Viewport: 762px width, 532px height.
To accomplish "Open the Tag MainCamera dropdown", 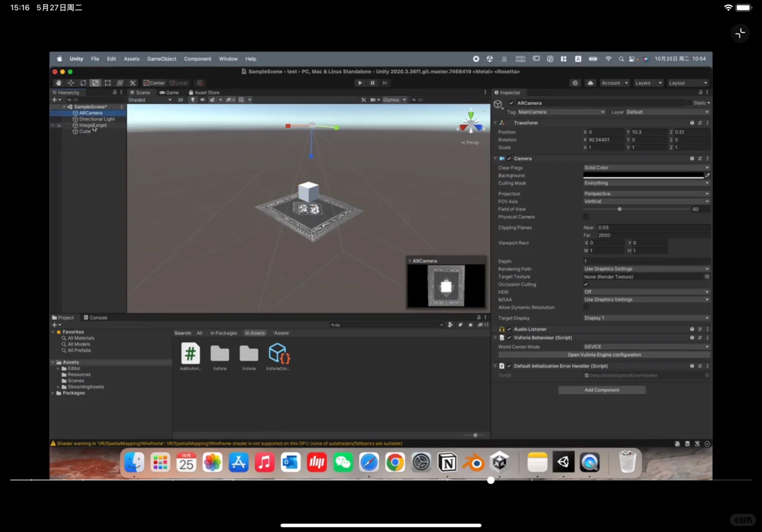I will tap(561, 112).
